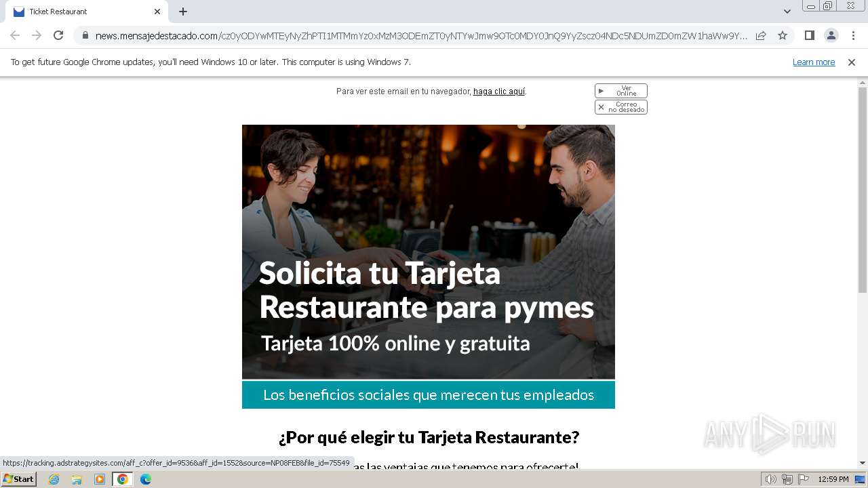Click the '¿Por qué elegir tu Tarjeta Restaurante?' heading
Image resolution: width=868 pixels, height=488 pixels.
tap(429, 437)
